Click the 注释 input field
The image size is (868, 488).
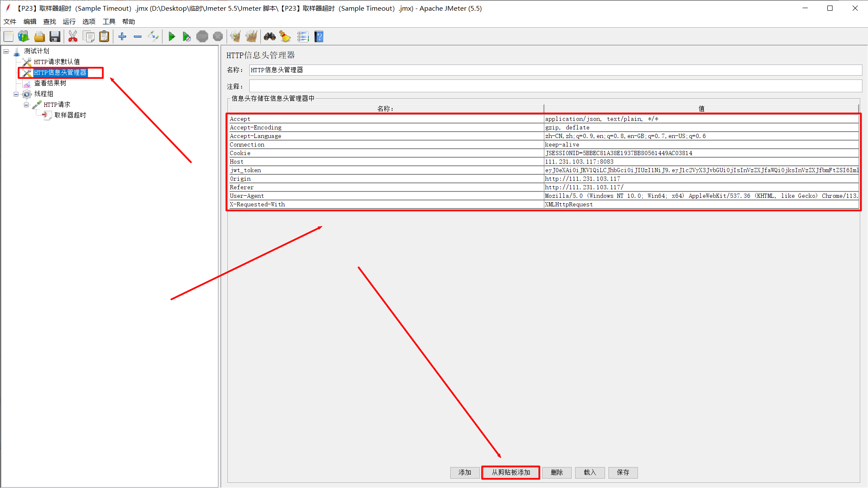[555, 86]
